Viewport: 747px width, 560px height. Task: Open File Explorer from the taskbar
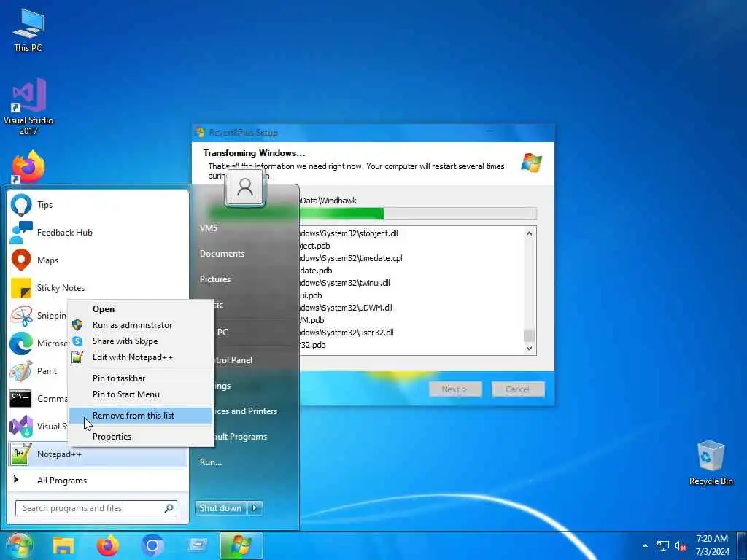click(x=63, y=545)
